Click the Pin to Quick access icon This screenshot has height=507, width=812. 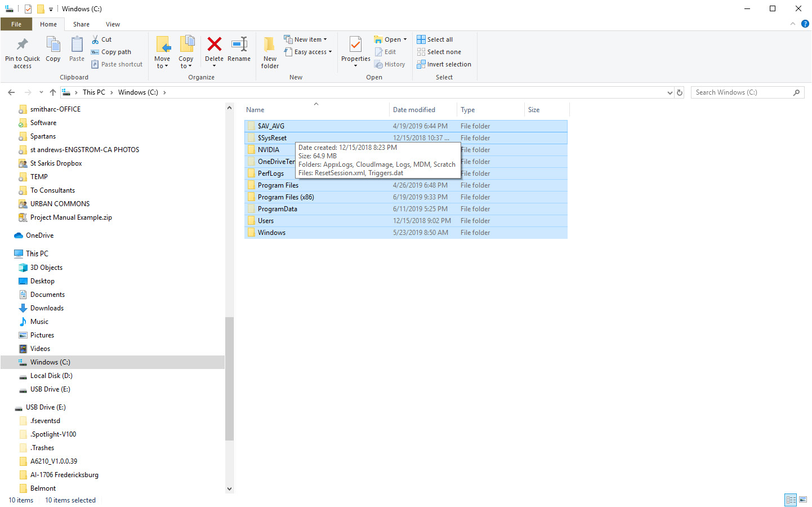tap(23, 45)
